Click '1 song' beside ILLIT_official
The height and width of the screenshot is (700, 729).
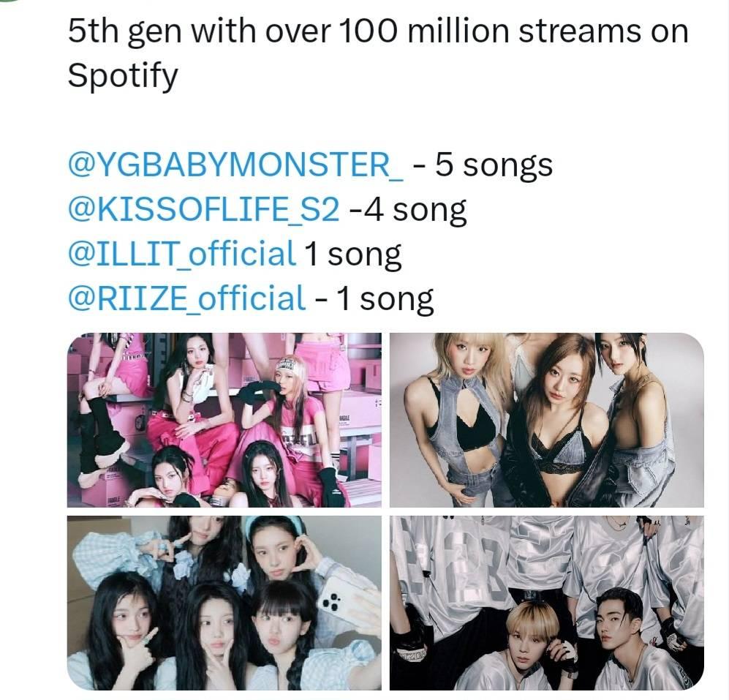353,255
